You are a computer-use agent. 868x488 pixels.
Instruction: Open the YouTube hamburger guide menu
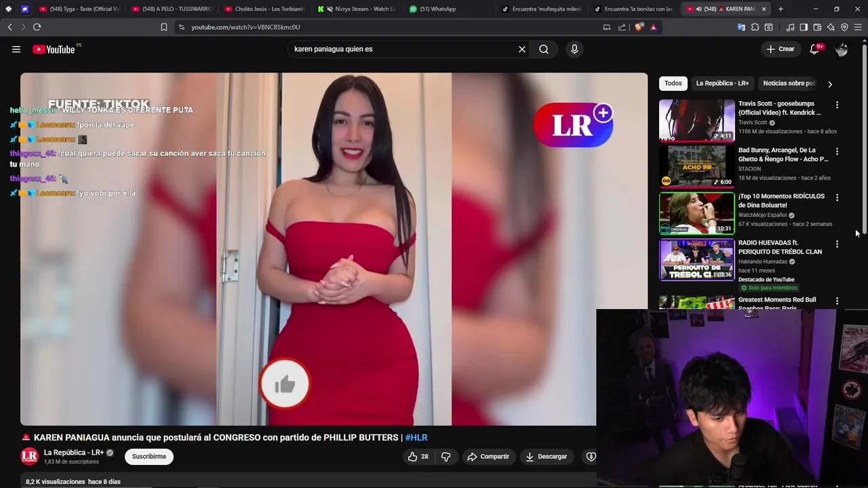(16, 49)
